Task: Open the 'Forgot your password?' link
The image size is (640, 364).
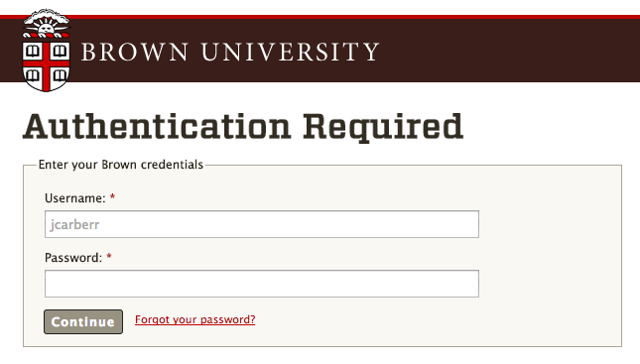Action: [x=195, y=319]
